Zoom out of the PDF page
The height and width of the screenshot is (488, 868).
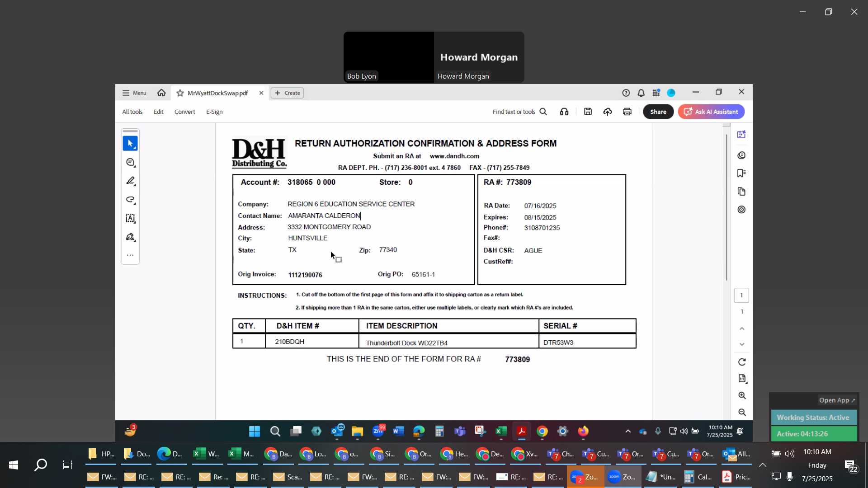742,412
